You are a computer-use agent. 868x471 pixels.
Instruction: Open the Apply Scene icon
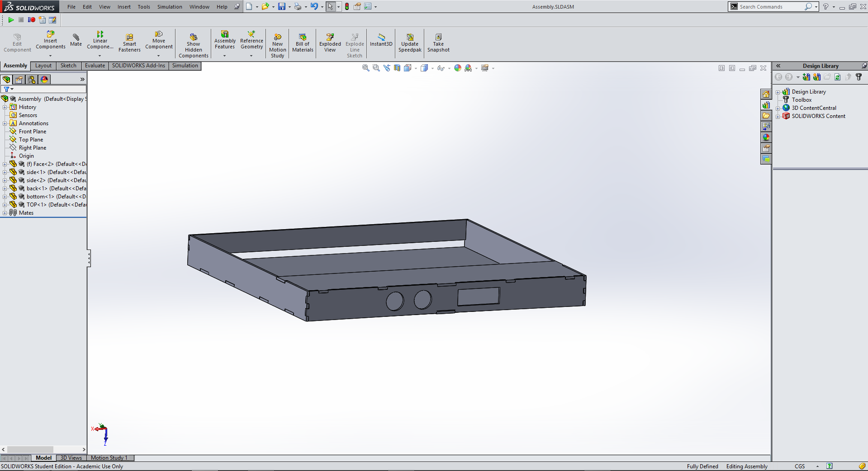click(468, 68)
